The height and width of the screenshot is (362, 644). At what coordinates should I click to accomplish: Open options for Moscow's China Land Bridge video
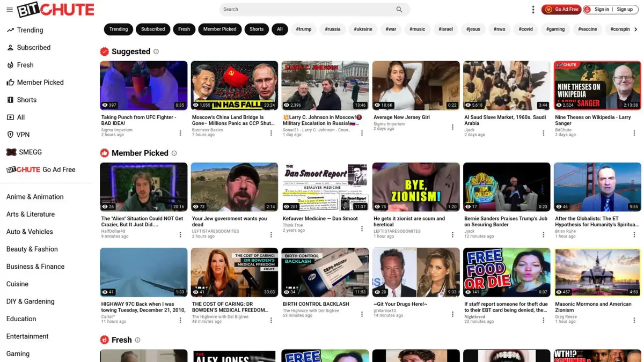pyautogui.click(x=271, y=133)
